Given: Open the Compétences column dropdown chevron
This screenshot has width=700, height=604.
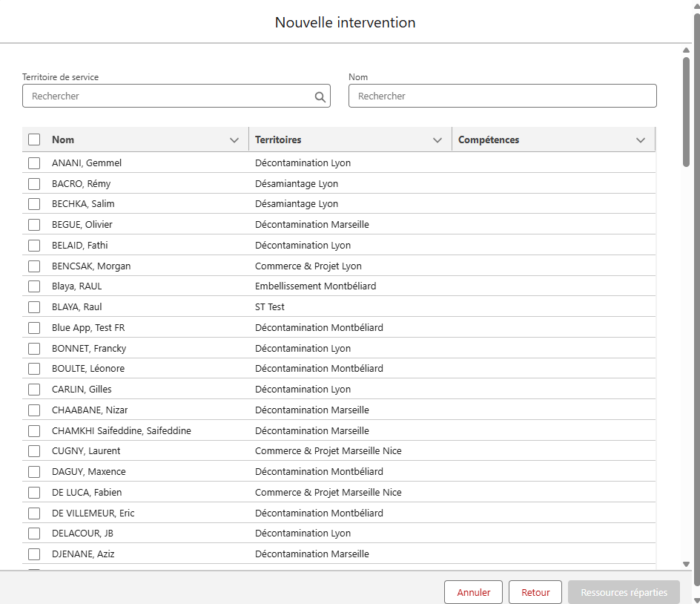Looking at the screenshot, I should point(641,140).
